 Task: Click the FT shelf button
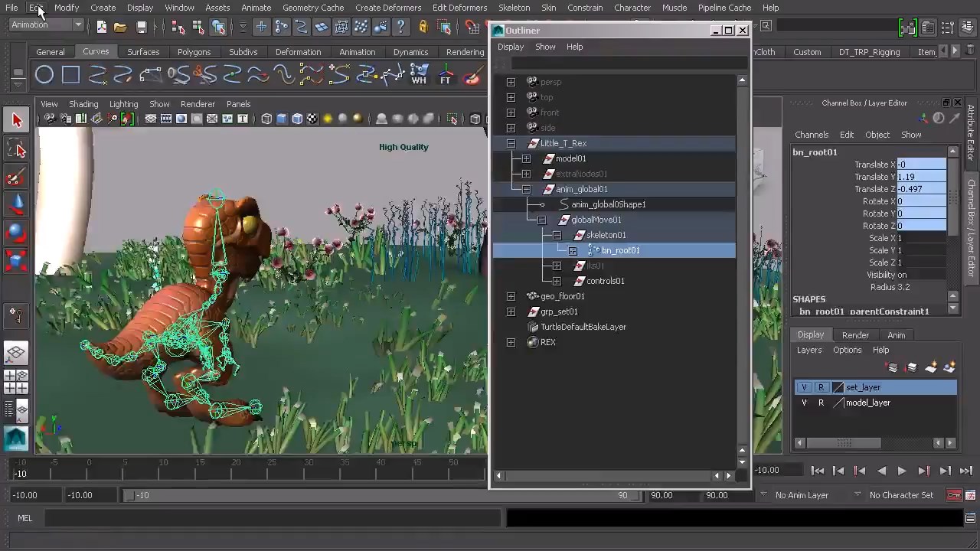tap(446, 75)
